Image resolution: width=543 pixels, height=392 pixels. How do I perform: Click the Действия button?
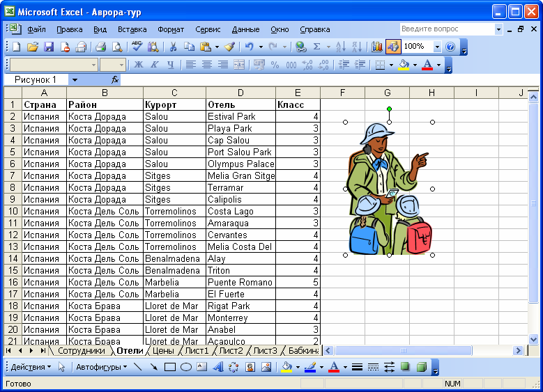tap(31, 367)
